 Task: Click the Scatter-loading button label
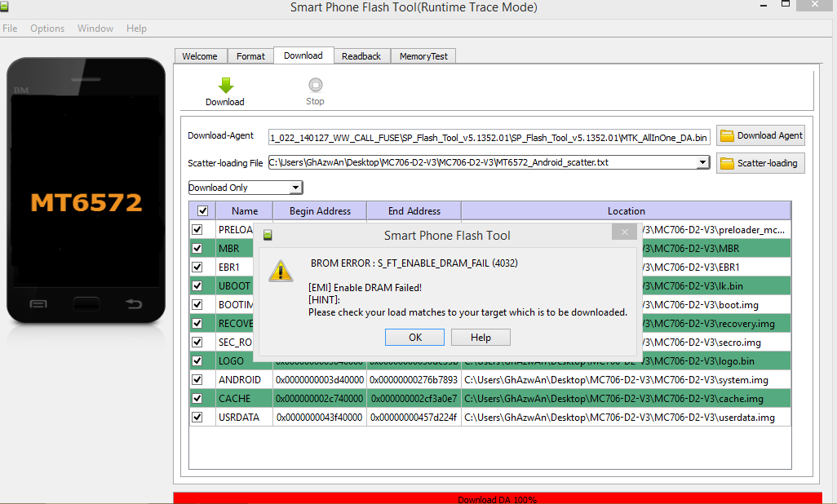coord(767,163)
